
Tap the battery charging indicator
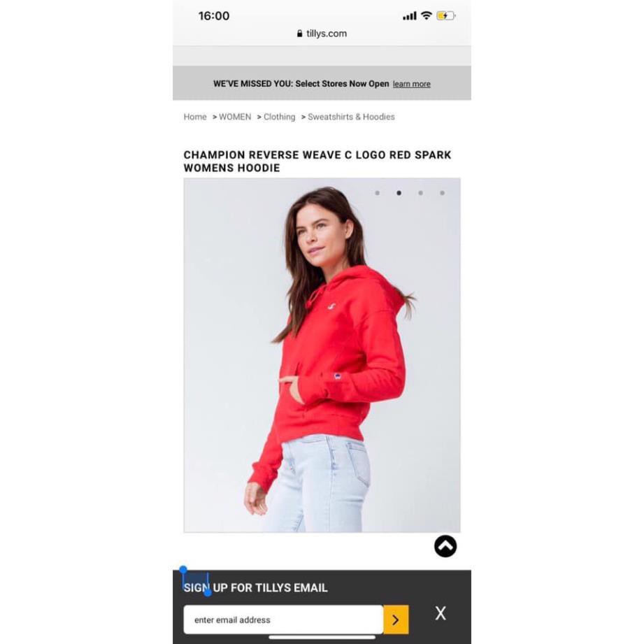click(x=446, y=15)
